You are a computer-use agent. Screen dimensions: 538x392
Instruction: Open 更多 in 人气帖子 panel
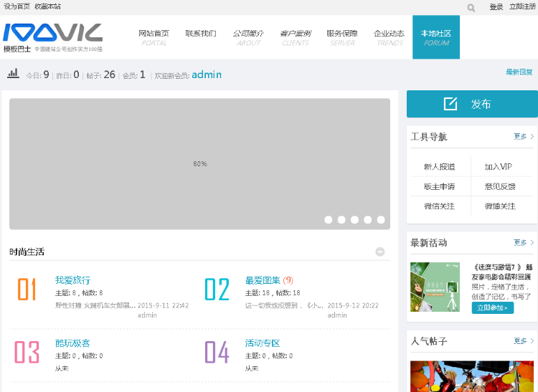coord(524,341)
